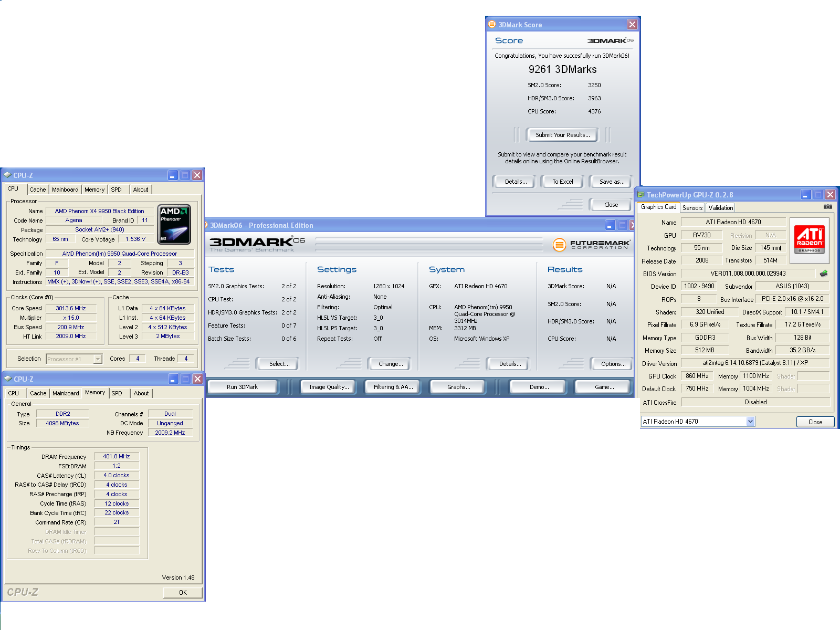
Task: Export score with To Excel button
Action: click(x=562, y=182)
